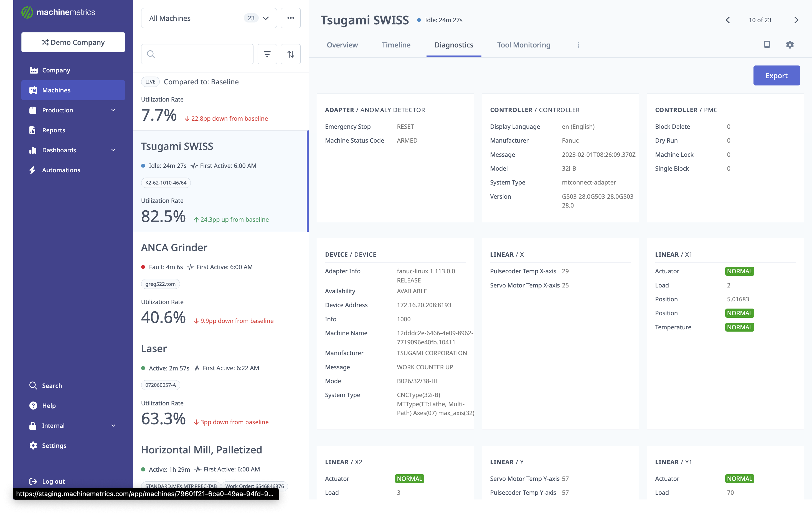Click the X2 Actuator NORMAL badge
Screen dimensions: 812x515
pos(409,478)
